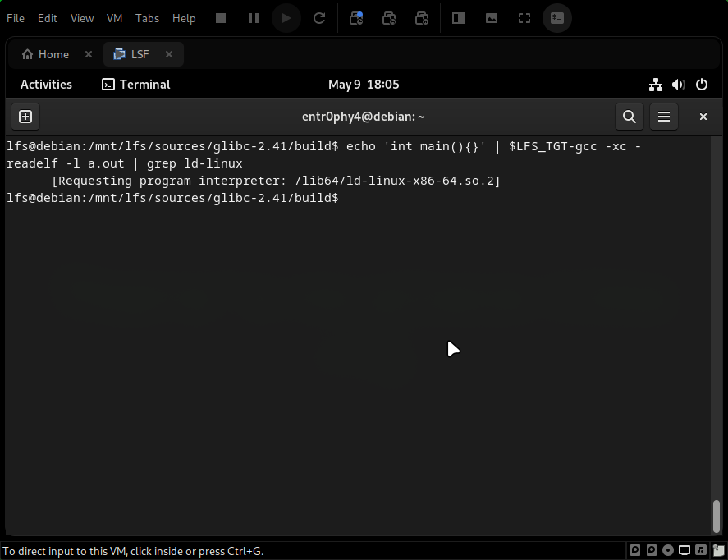
Task: Open the calendar by clicking May 9 18:05
Action: (364, 84)
